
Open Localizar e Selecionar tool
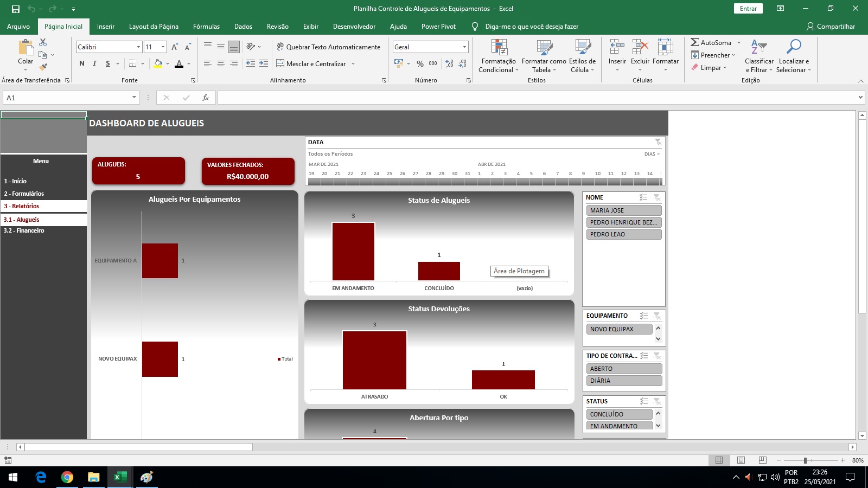(x=793, y=56)
